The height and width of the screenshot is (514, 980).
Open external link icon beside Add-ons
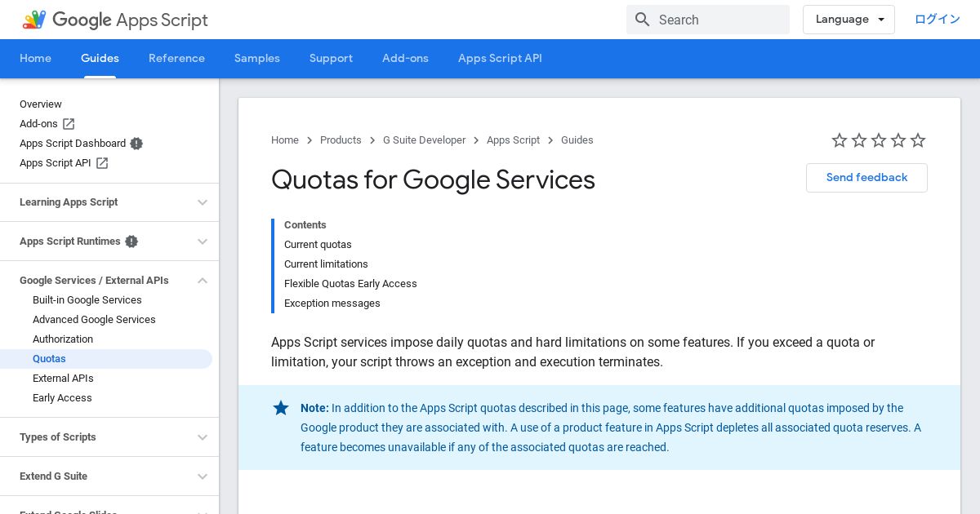[69, 124]
